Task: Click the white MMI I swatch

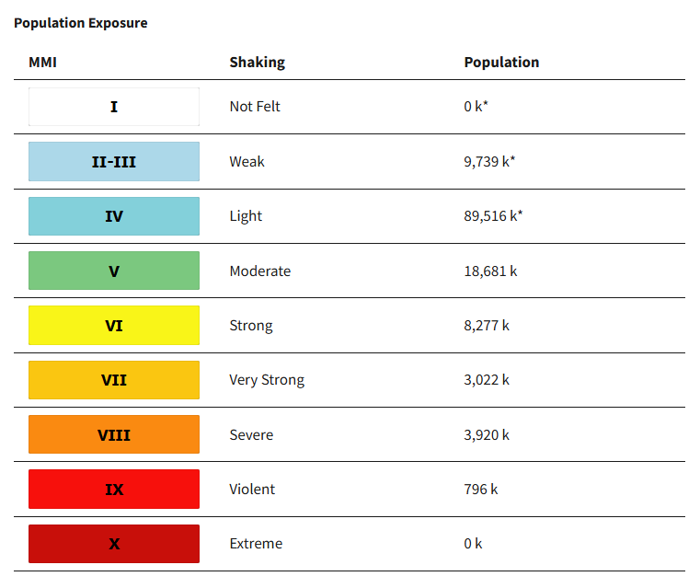Action: coord(114,107)
